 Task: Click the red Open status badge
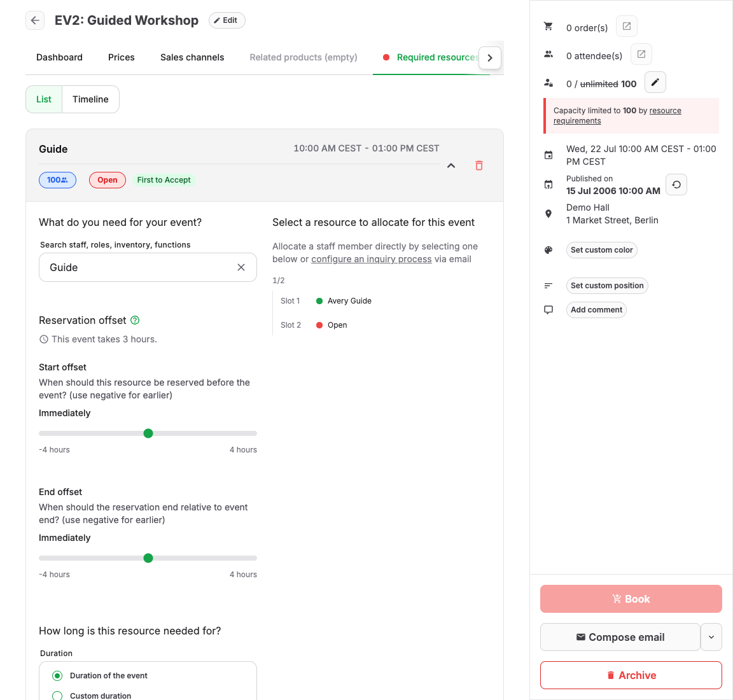click(x=108, y=180)
